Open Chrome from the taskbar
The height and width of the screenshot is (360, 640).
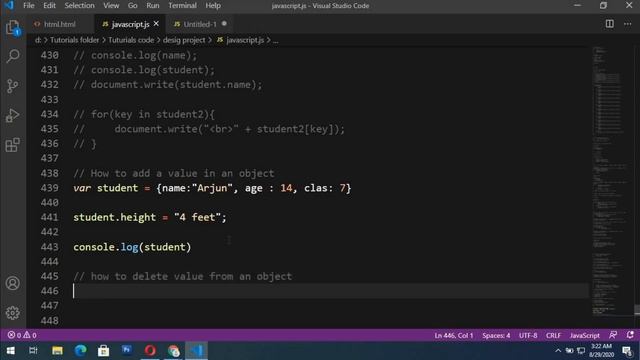tap(173, 351)
